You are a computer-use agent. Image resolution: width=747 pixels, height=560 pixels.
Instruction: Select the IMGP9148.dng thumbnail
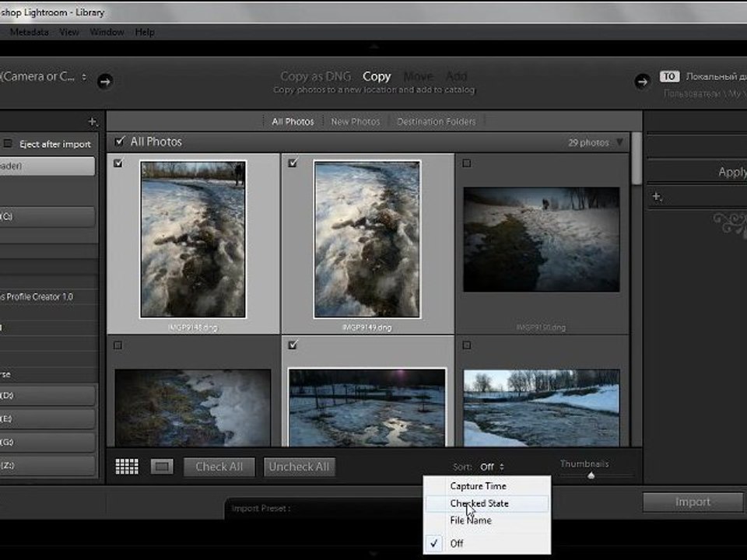[x=193, y=239]
